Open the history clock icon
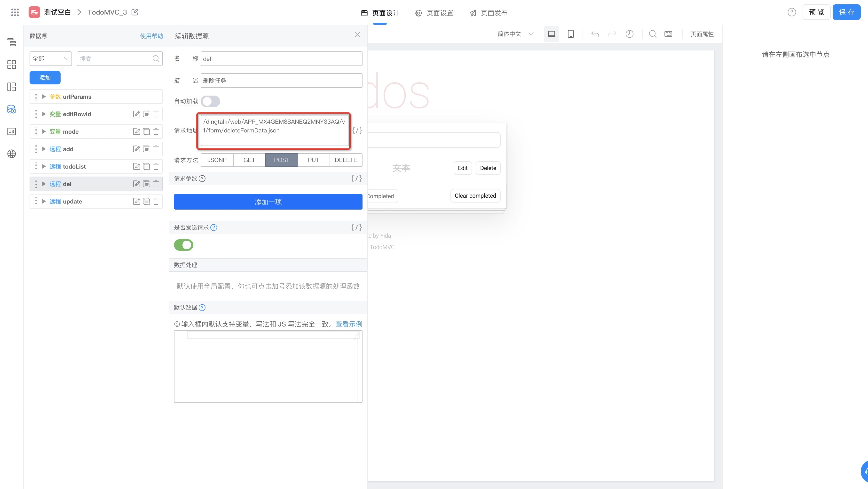Image resolution: width=868 pixels, height=489 pixels. [x=629, y=34]
